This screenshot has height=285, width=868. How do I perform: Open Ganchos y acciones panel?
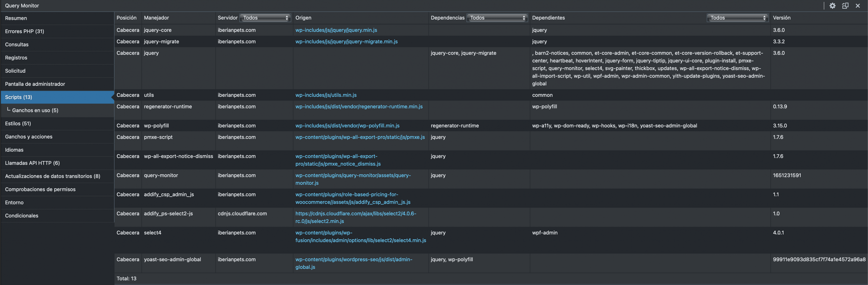[57, 136]
